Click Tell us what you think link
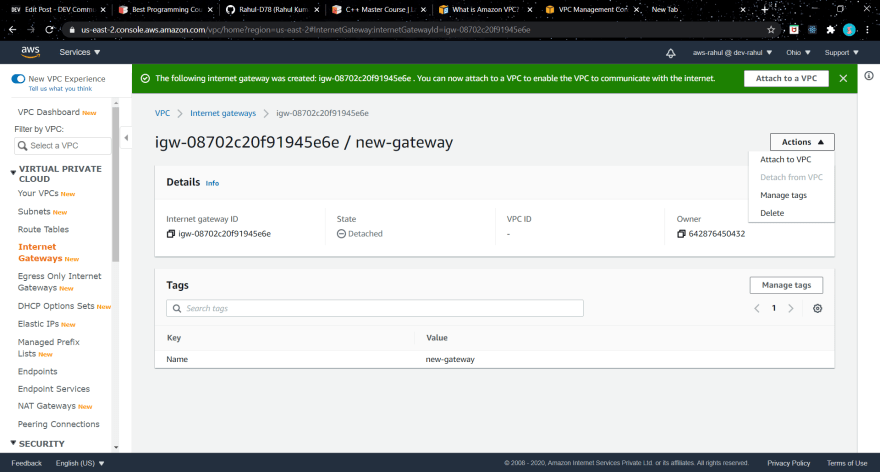Screen dimensions: 880x472 click(x=60, y=89)
